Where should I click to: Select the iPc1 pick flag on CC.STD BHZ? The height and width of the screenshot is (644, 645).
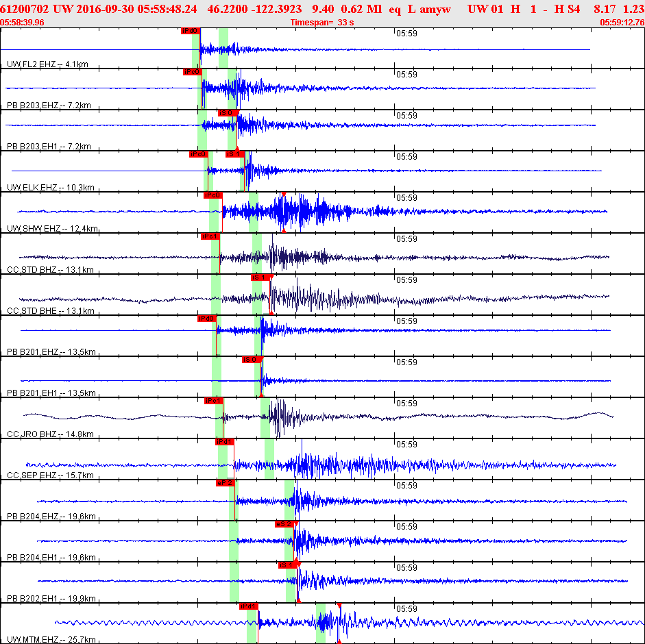tap(210, 236)
